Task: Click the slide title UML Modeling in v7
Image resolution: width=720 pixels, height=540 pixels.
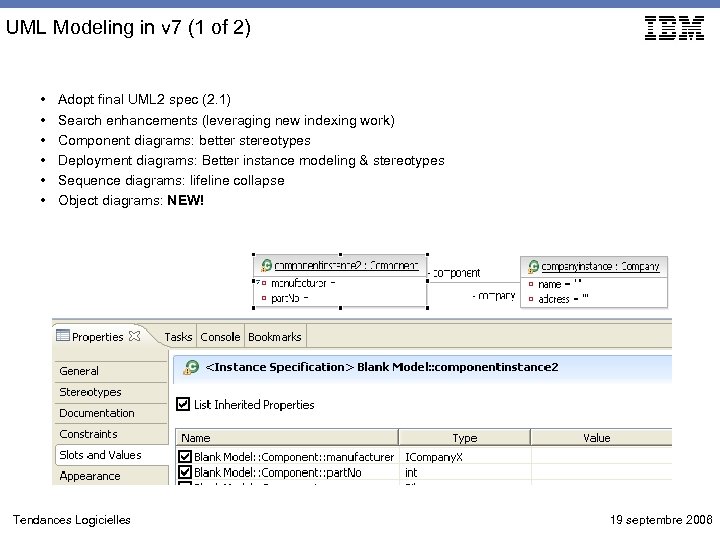Action: [x=128, y=28]
